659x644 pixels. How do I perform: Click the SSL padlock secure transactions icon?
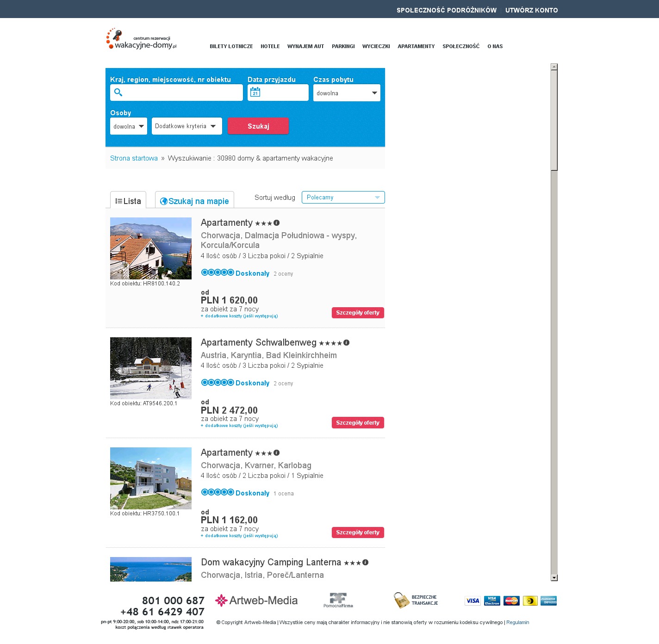pos(401,600)
